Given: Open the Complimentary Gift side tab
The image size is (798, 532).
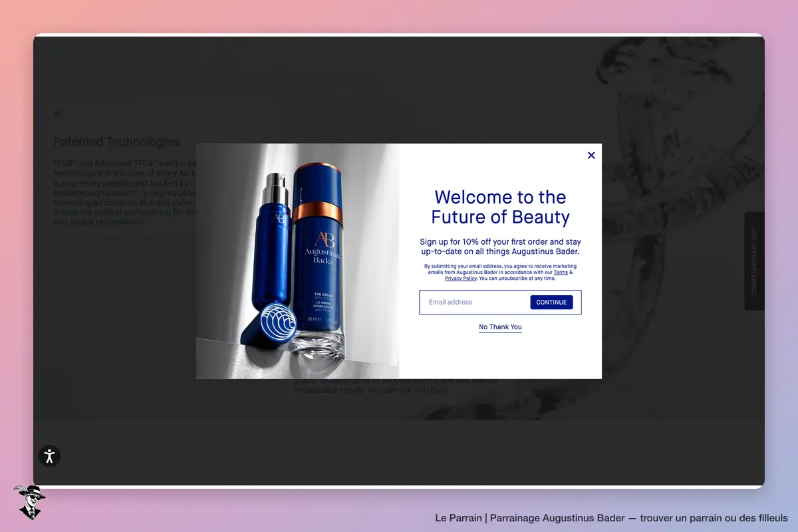Looking at the screenshot, I should tap(754, 261).
